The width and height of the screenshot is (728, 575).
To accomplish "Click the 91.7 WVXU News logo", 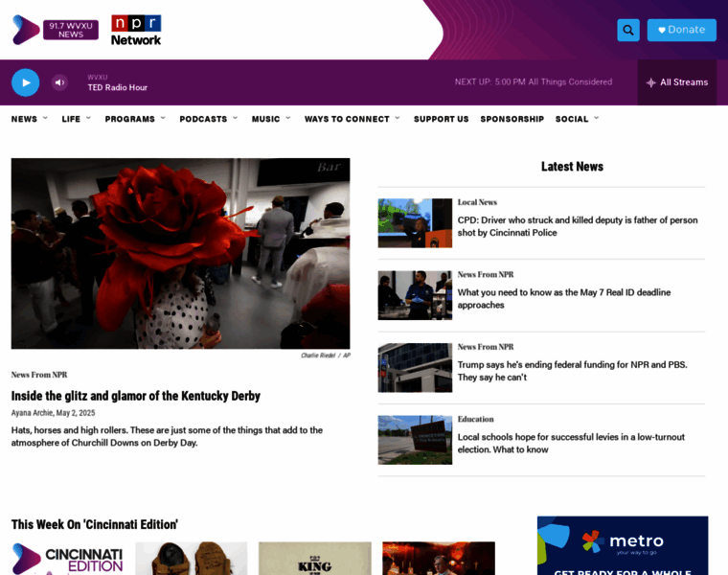I will coord(56,30).
